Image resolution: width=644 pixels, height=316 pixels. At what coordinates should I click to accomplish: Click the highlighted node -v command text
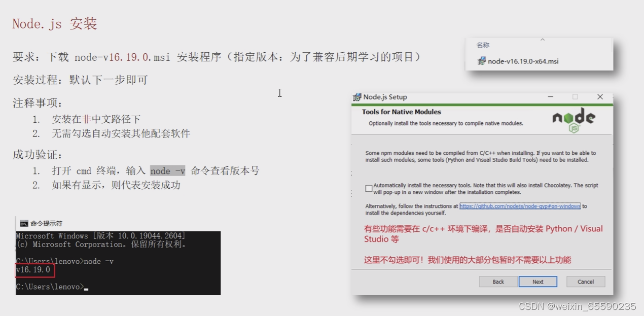pyautogui.click(x=168, y=171)
